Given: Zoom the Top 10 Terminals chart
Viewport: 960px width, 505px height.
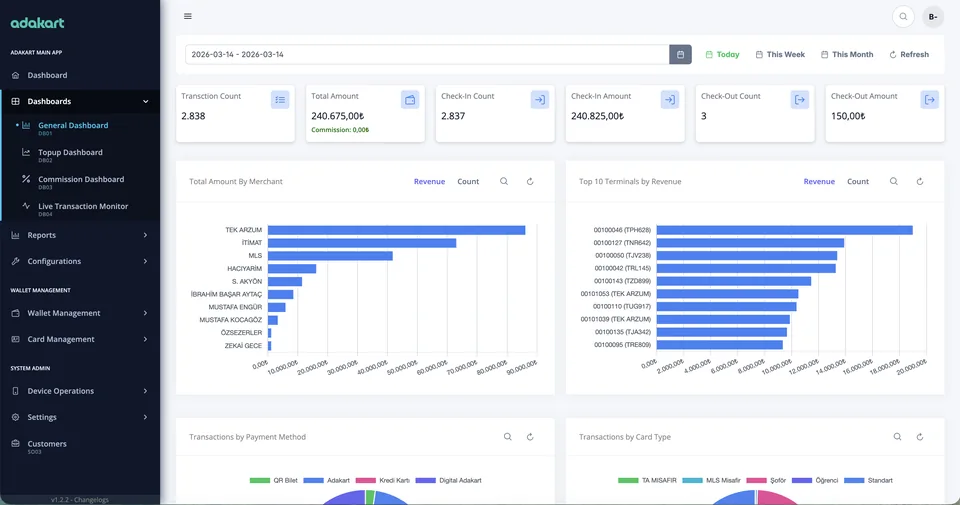Looking at the screenshot, I should click(894, 181).
